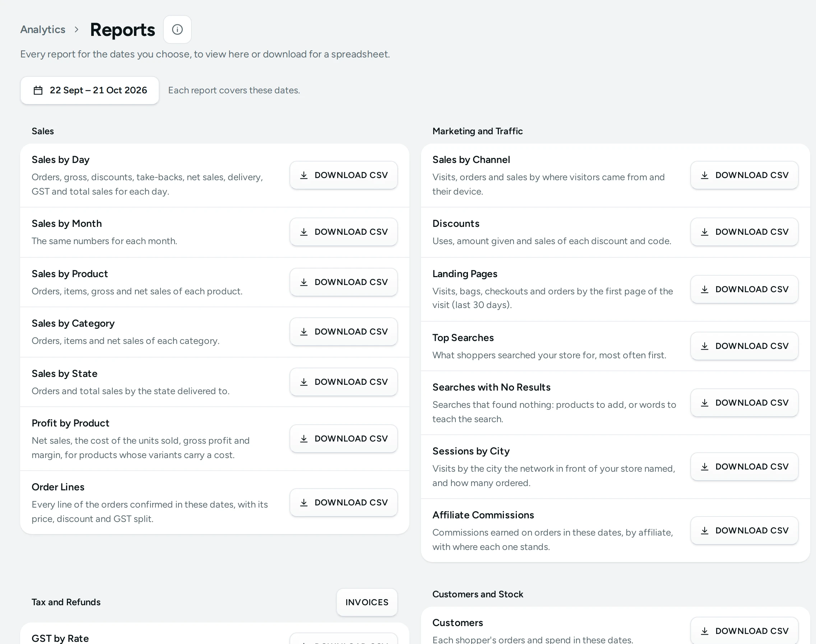This screenshot has height=644, width=816.
Task: Click the Searches with No Results title
Action: point(491,387)
